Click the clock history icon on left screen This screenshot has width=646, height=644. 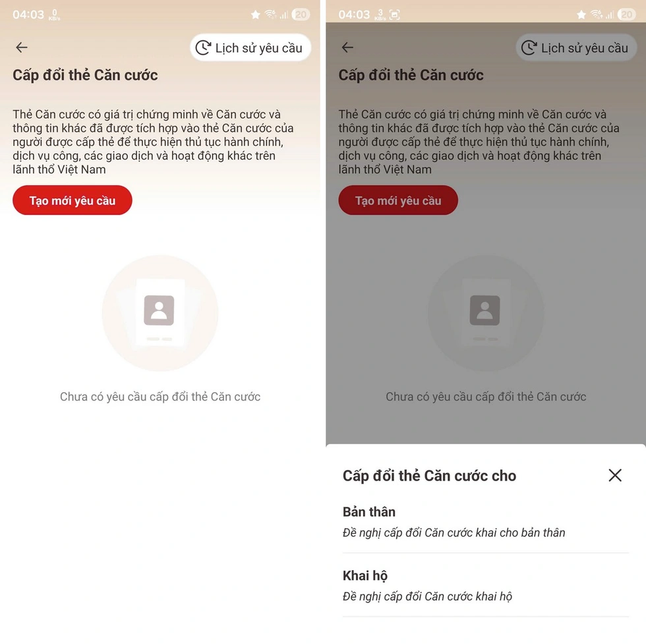tap(203, 48)
